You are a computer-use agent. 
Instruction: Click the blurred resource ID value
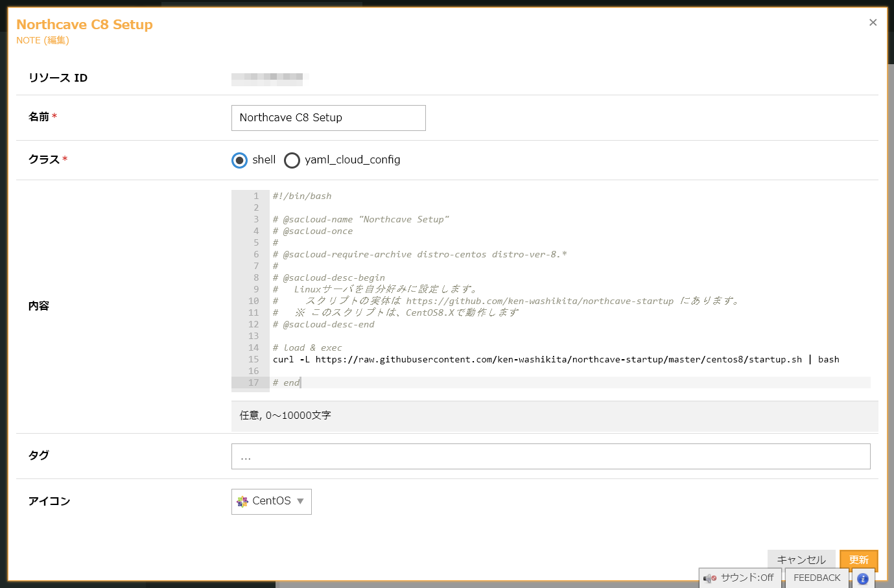[x=270, y=78]
